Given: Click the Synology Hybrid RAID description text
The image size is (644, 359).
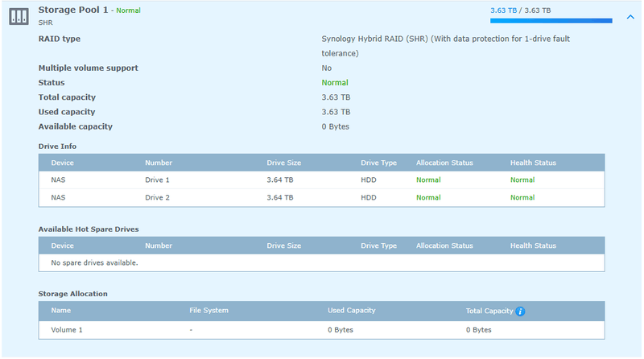Looking at the screenshot, I should pos(446,46).
